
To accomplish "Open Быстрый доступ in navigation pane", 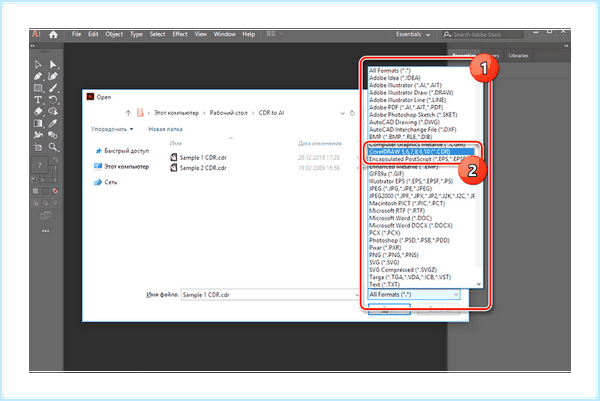I will pos(122,151).
